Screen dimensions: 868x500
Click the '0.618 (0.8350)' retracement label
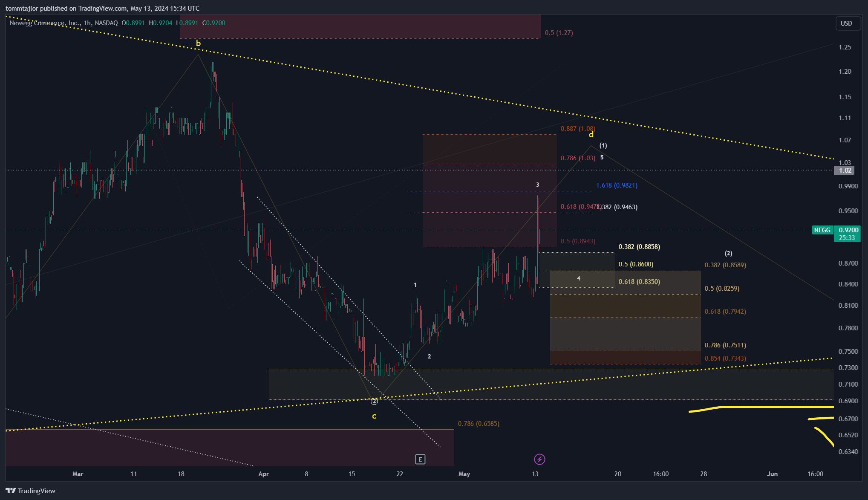pyautogui.click(x=639, y=282)
